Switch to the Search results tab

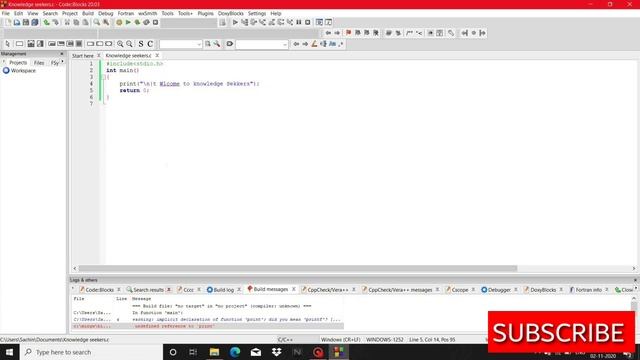(148, 290)
